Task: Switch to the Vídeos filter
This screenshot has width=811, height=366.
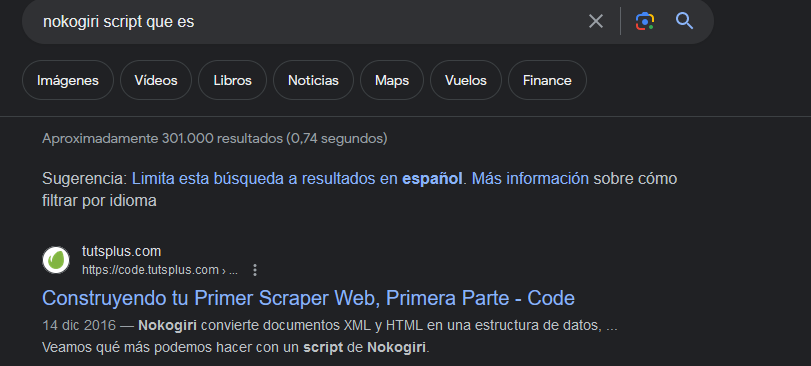Action: point(156,80)
